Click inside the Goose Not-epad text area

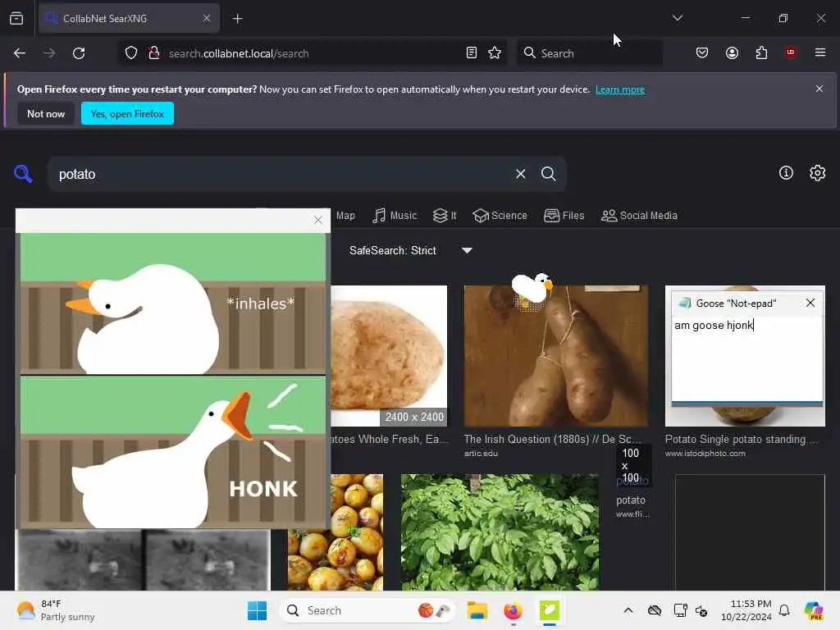pyautogui.click(x=747, y=359)
